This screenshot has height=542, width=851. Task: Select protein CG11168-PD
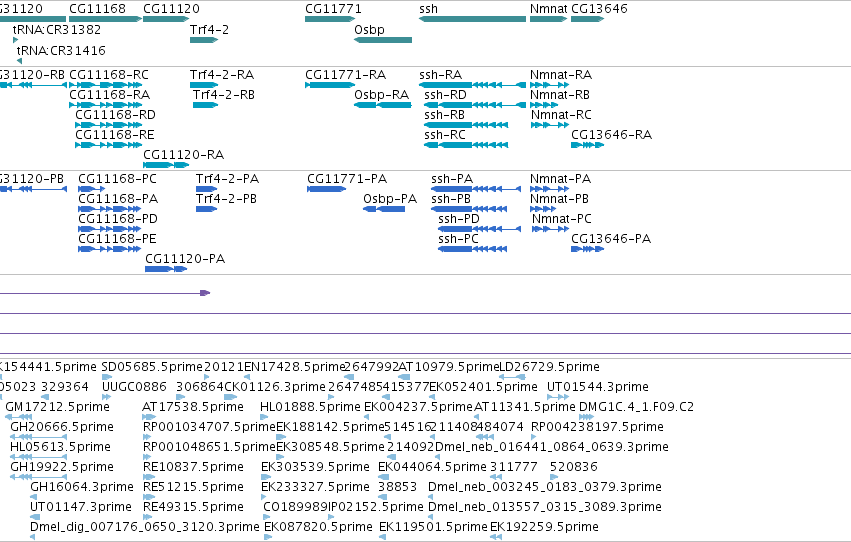118,219
